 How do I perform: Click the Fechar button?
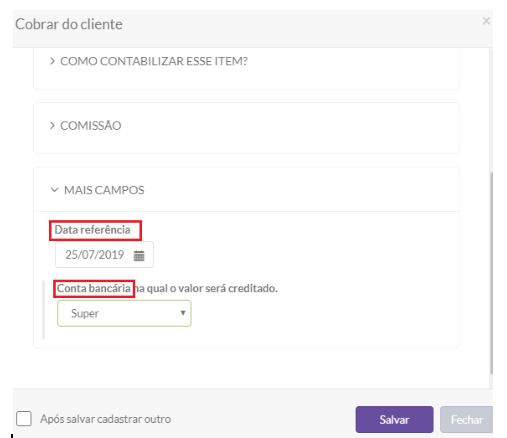466,419
